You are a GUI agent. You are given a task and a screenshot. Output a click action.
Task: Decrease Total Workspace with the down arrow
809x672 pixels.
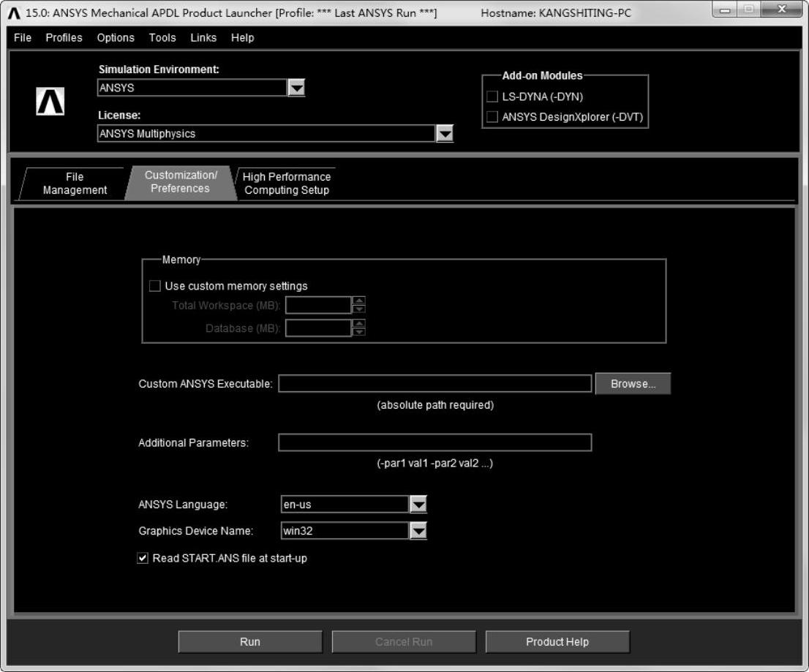359,309
